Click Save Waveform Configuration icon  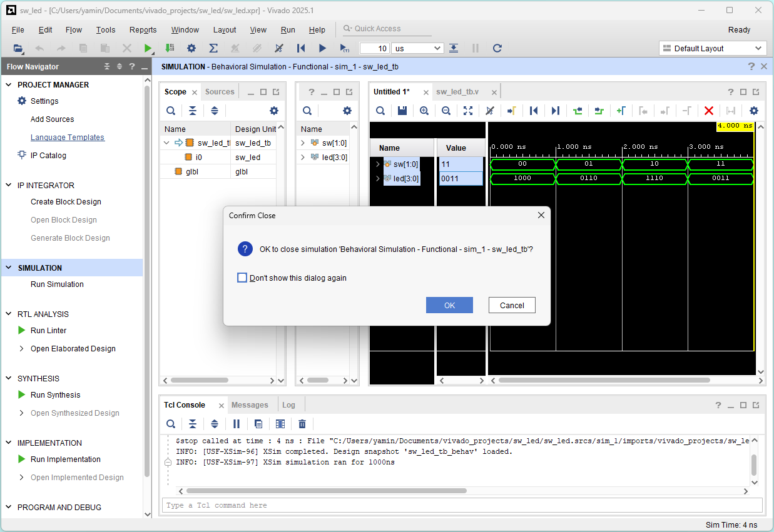pos(402,111)
